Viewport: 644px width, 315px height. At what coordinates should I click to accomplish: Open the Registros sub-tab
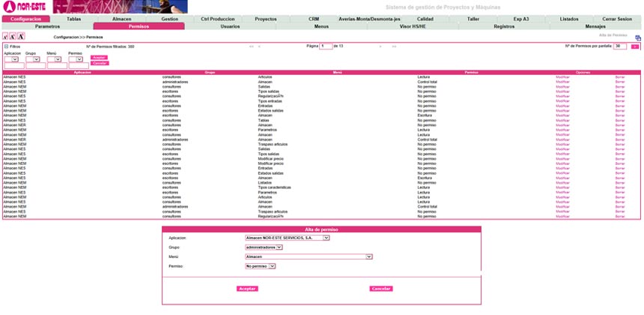(x=505, y=26)
